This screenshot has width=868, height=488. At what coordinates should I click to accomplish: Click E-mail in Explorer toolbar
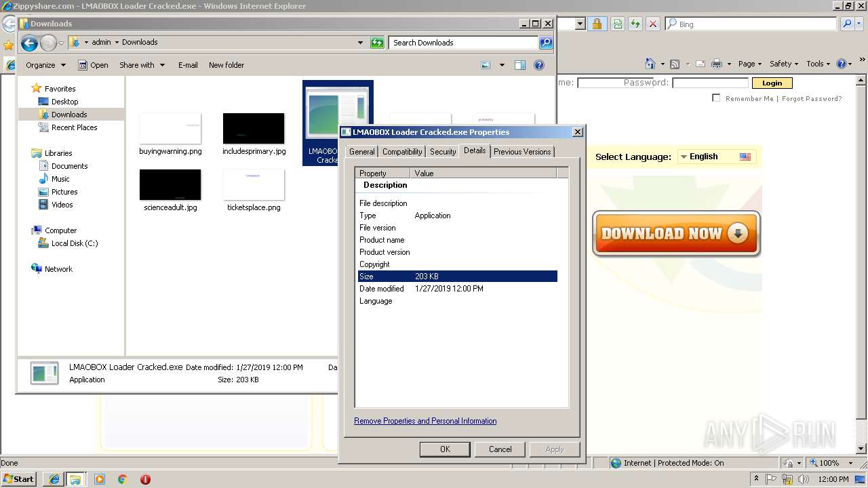coord(188,65)
